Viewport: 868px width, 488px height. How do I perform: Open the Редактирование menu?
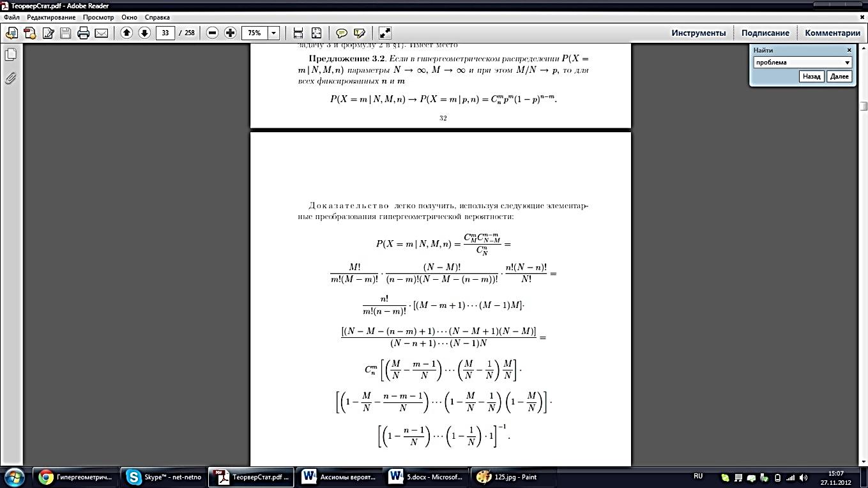pyautogui.click(x=50, y=17)
